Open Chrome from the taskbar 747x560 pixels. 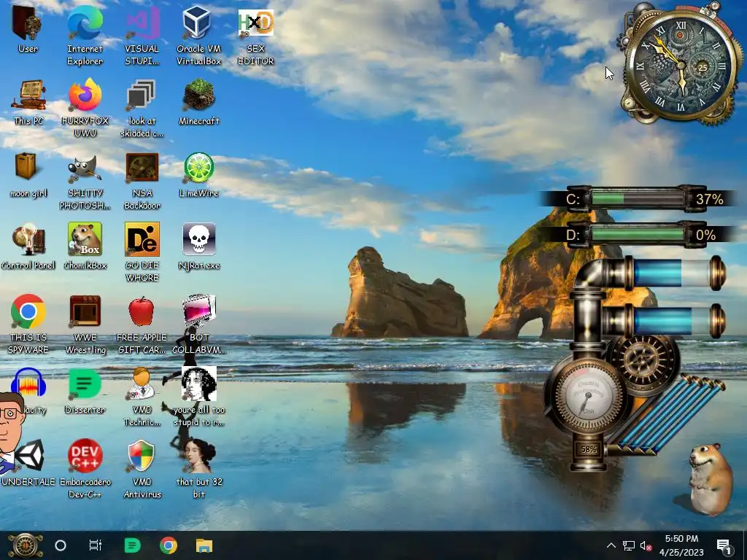169,545
